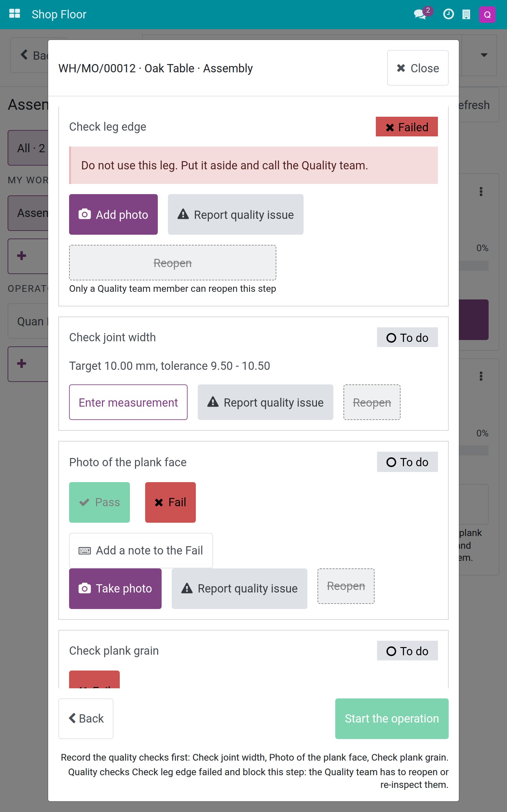Click Report quality issue for Check leg edge
Viewport: 507px width, 812px height.
[x=235, y=214]
